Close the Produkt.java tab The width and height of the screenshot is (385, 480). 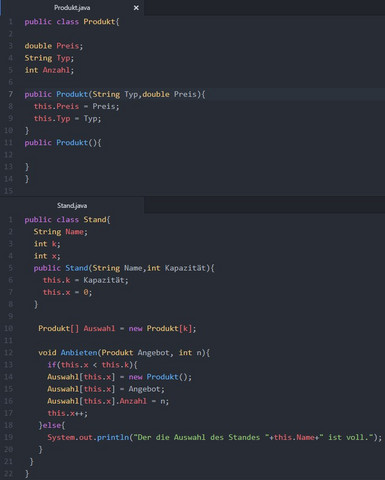[x=136, y=8]
